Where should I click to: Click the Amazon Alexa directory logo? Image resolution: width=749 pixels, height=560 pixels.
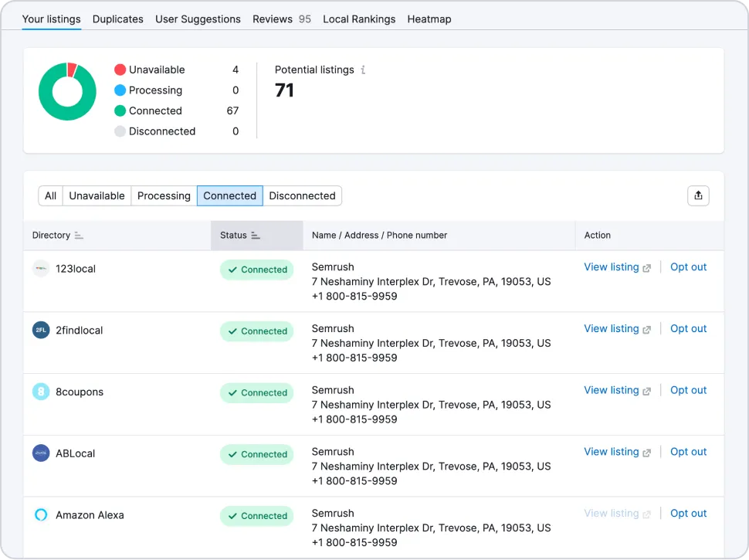point(41,514)
